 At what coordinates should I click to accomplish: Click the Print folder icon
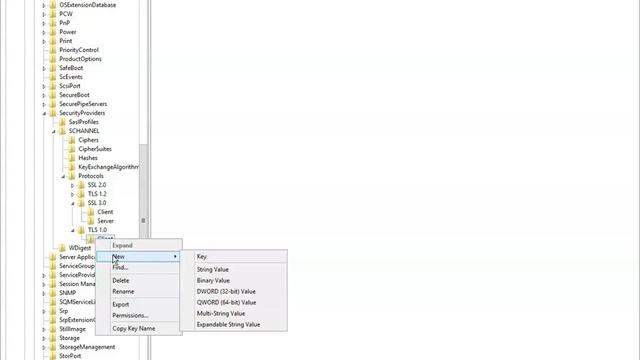coord(53,41)
